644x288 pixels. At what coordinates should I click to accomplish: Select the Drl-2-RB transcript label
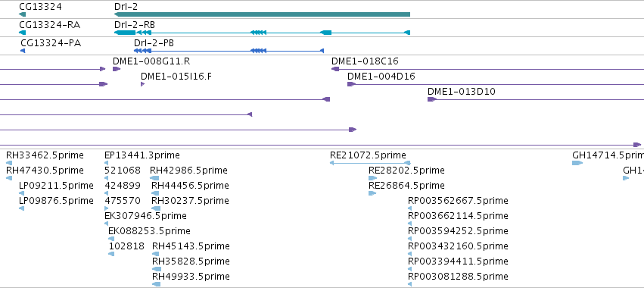[135, 25]
